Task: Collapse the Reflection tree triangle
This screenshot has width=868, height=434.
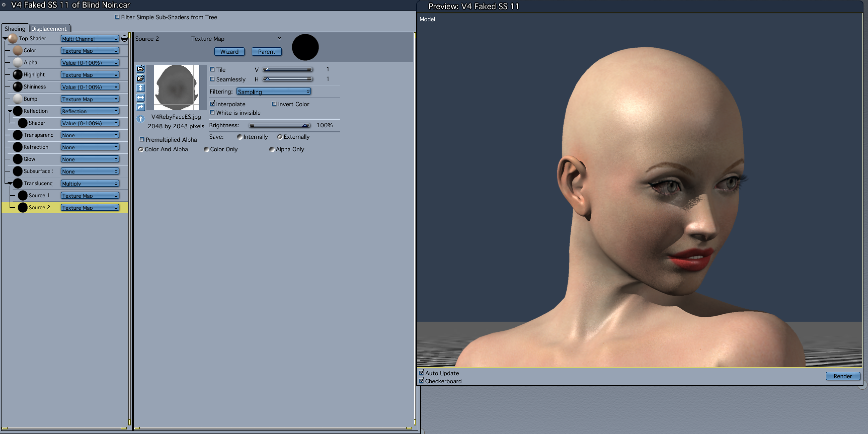Action: [10, 111]
